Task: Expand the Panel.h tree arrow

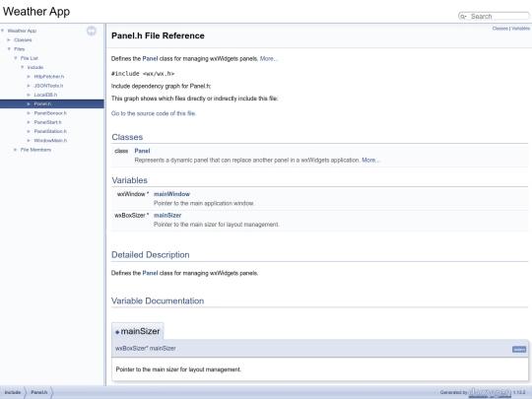Action: coord(29,103)
